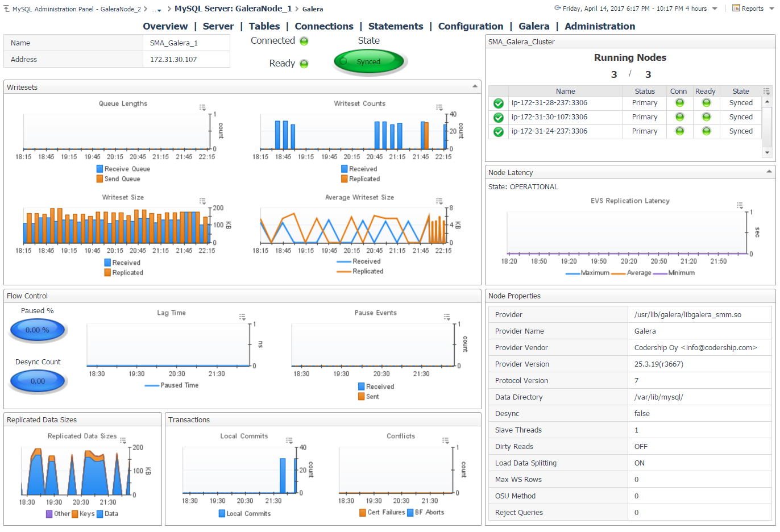Go to the Statements tab
Viewport: 780px width, 532px height.
pos(396,26)
